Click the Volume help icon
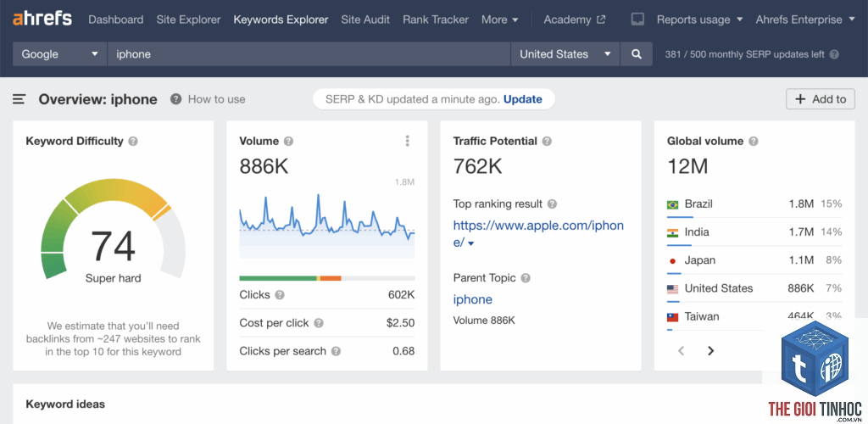This screenshot has height=424, width=868. 288,141
